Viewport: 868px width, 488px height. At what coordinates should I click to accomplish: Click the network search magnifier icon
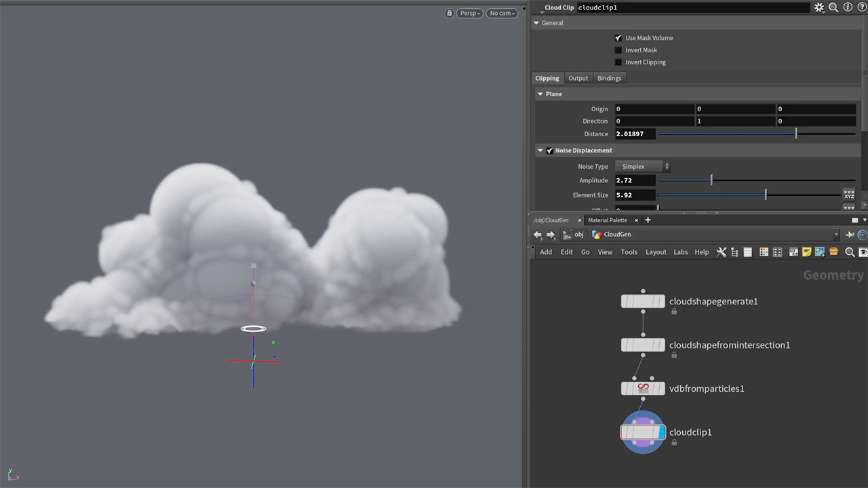(x=850, y=252)
